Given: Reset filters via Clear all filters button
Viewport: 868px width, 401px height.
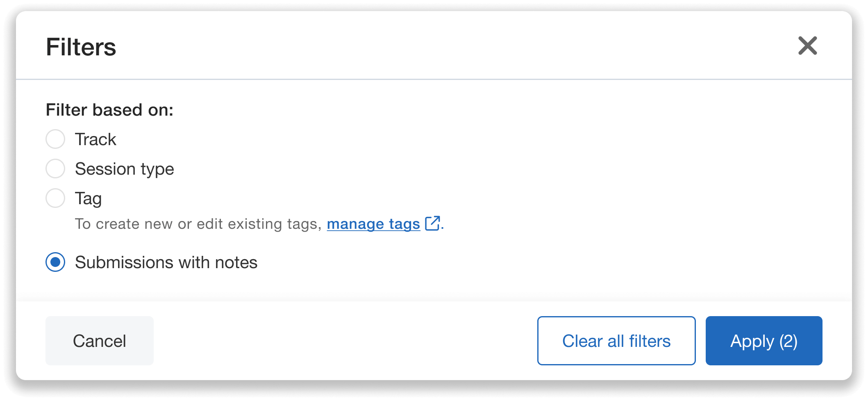Looking at the screenshot, I should pyautogui.click(x=616, y=340).
